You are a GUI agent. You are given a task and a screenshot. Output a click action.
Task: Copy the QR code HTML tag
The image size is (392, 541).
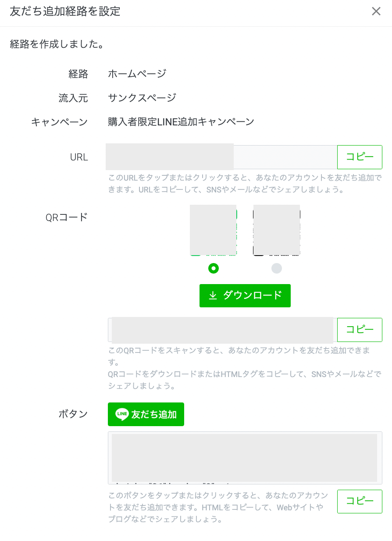[x=360, y=330]
